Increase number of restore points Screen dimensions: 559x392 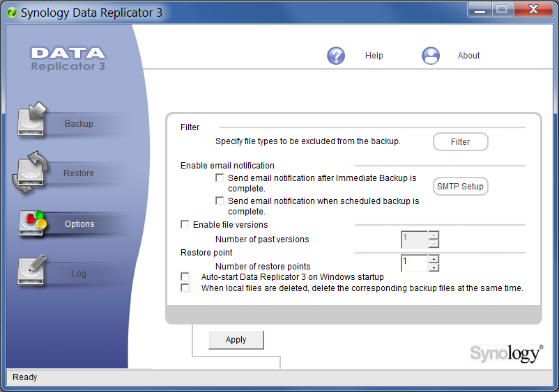click(434, 259)
